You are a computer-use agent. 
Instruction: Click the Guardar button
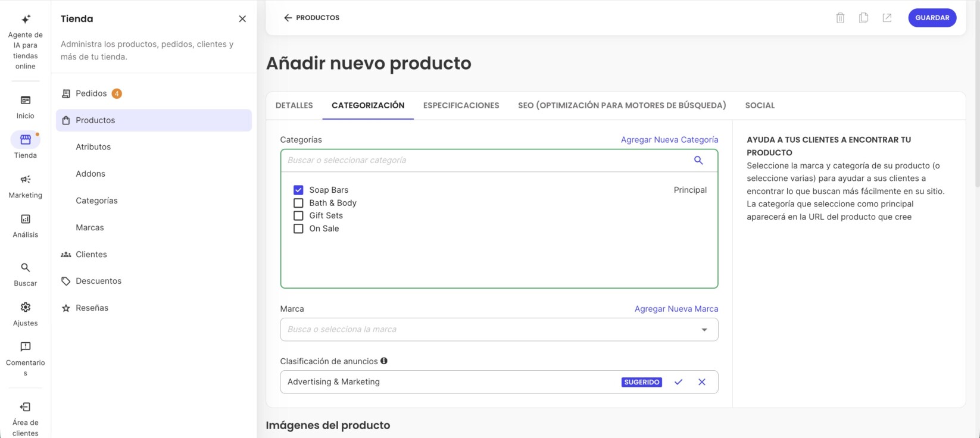tap(932, 18)
